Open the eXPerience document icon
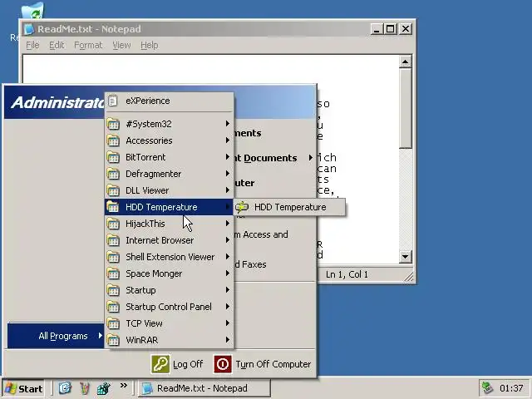 point(113,101)
